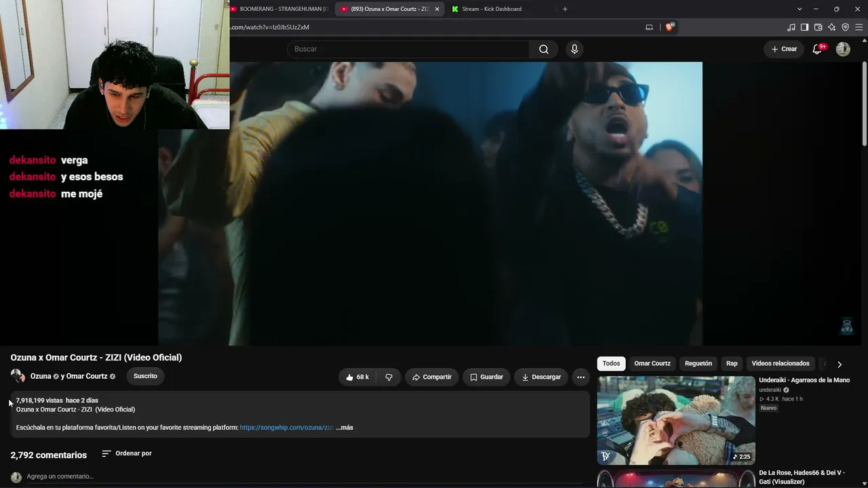Open the songwhip.com link in description
The width and height of the screenshot is (868, 488).
click(287, 428)
